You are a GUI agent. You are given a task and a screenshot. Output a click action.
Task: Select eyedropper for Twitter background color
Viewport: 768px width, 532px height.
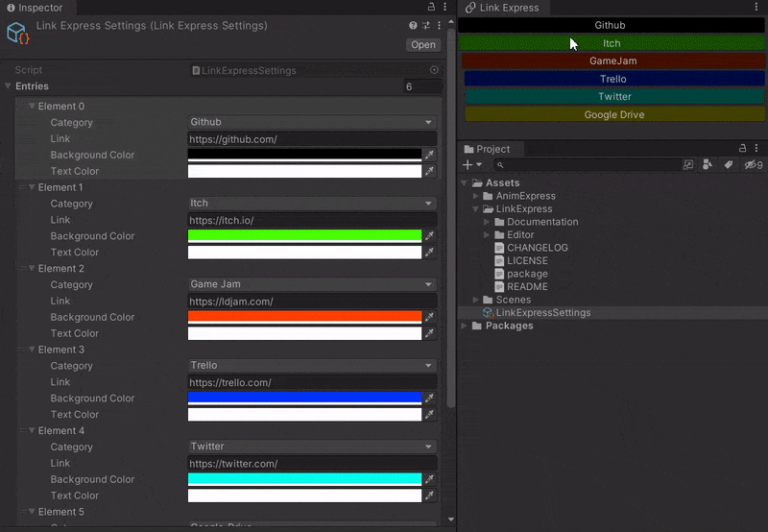(429, 479)
